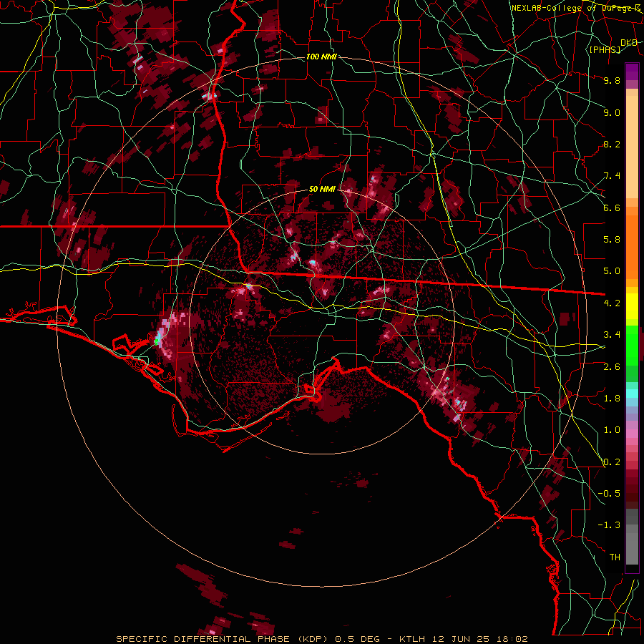
Task: Pick the gray bottom segment of the color bar
Action: pos(632,545)
